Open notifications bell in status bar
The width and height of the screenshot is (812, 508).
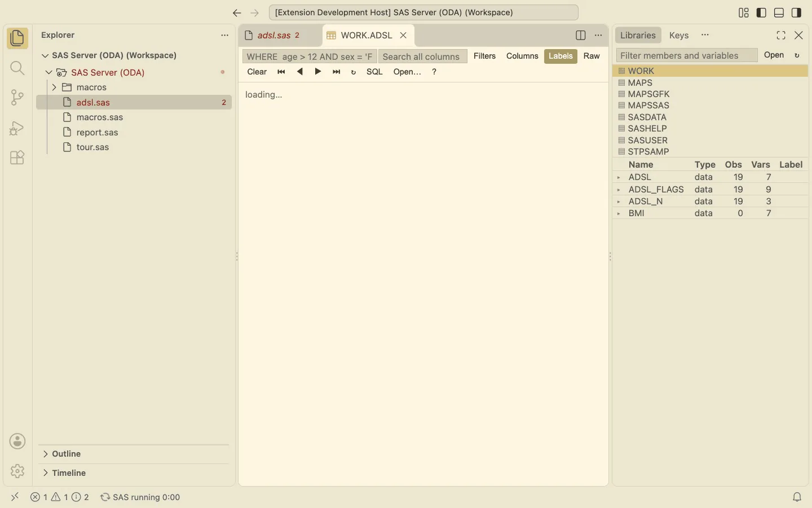point(797,497)
